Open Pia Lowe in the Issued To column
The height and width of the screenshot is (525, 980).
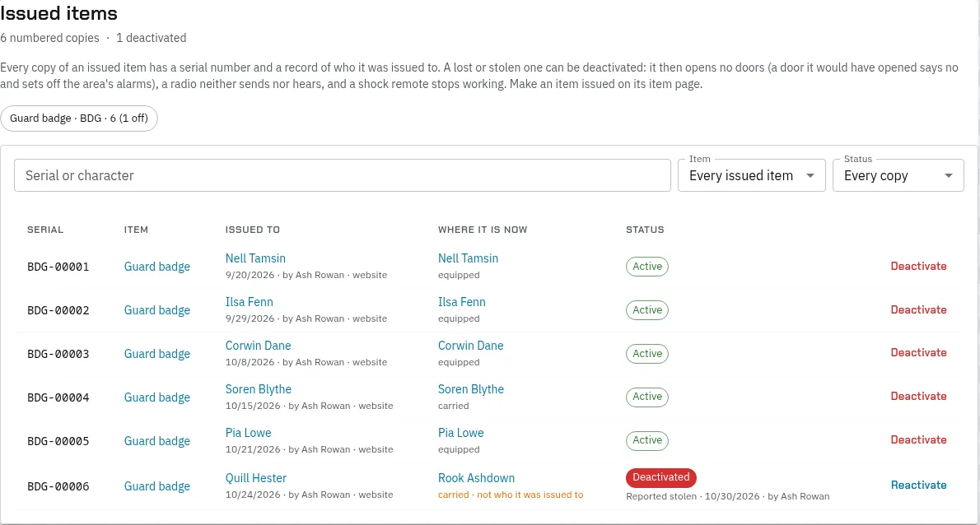[x=248, y=433]
